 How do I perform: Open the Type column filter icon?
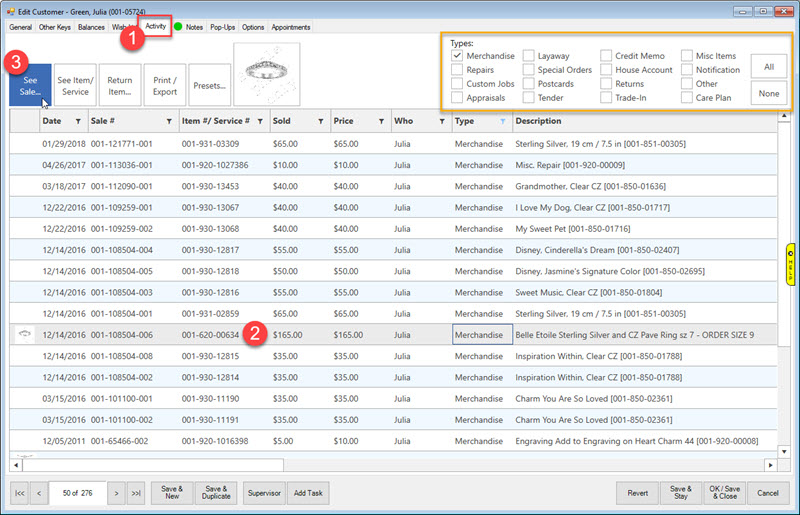pyautogui.click(x=501, y=121)
